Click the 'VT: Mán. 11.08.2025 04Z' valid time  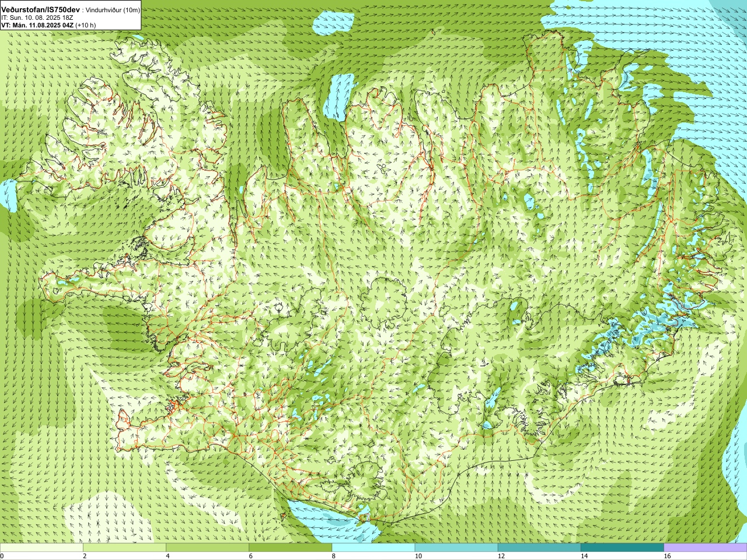(37, 25)
